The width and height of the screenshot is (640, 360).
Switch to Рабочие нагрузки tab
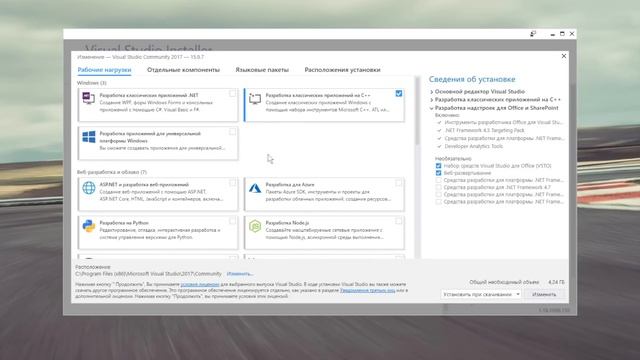point(104,70)
